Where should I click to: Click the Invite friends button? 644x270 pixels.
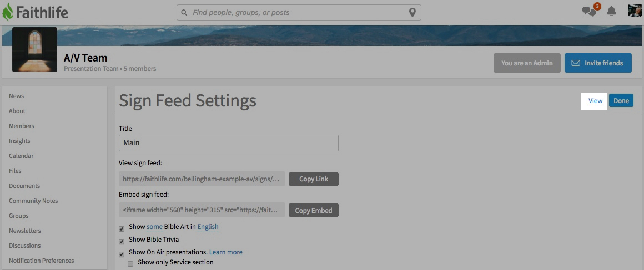(598, 63)
